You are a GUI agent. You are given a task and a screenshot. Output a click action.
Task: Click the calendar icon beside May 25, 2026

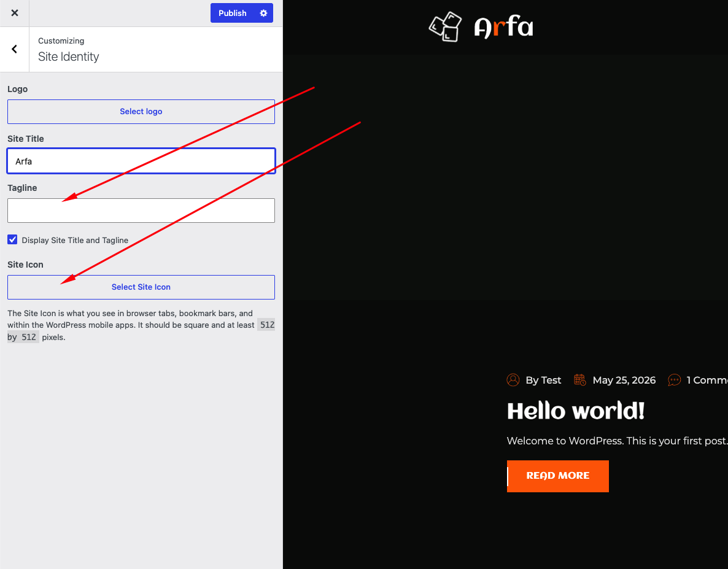click(x=580, y=380)
